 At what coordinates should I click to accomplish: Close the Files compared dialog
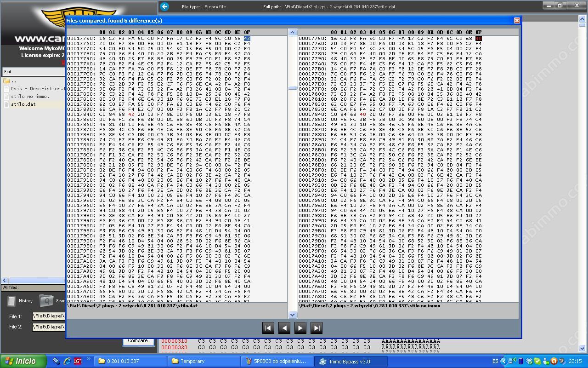click(x=517, y=21)
